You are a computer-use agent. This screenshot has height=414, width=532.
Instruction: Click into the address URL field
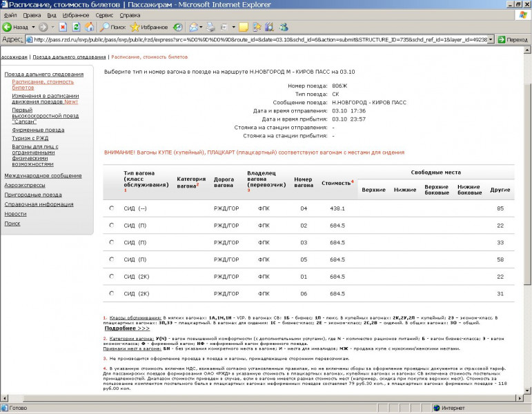[260, 40]
